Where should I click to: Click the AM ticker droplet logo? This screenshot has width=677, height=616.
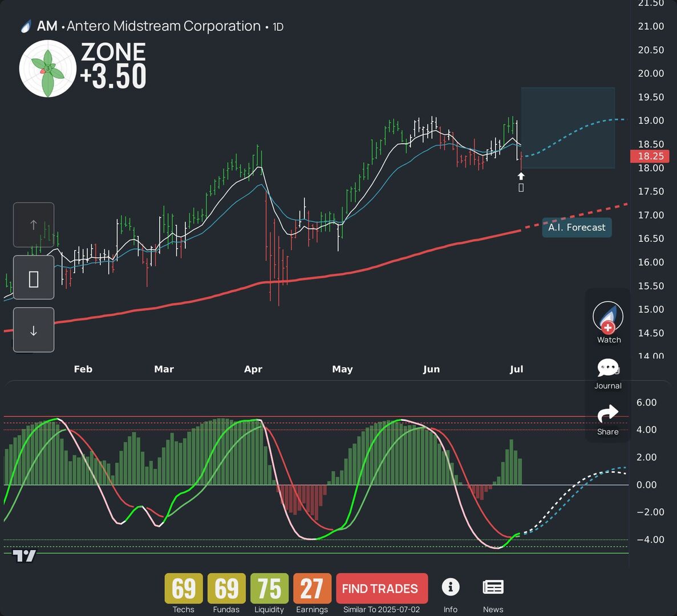click(26, 27)
